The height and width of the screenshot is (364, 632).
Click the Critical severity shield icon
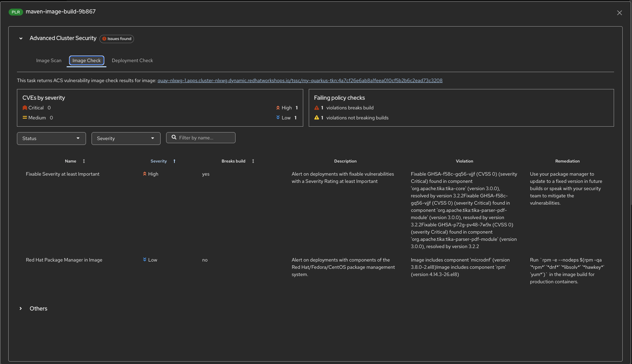point(25,108)
